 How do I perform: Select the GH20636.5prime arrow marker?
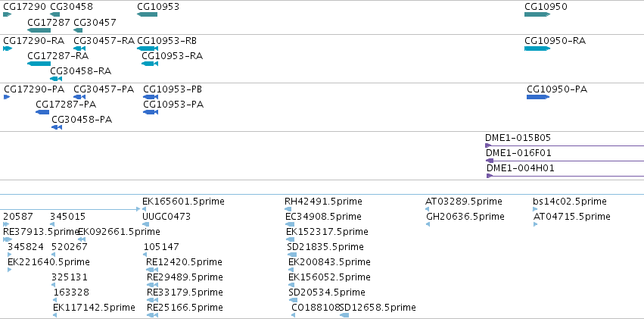(428, 224)
